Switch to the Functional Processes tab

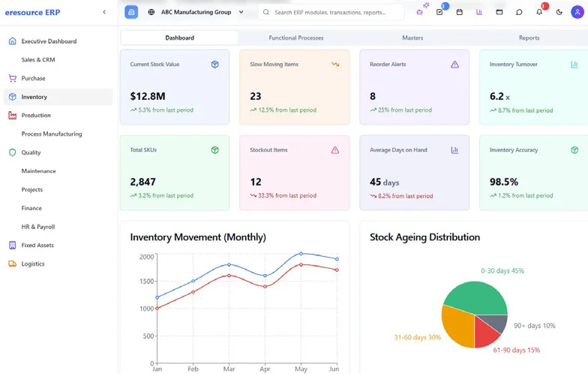pos(295,38)
